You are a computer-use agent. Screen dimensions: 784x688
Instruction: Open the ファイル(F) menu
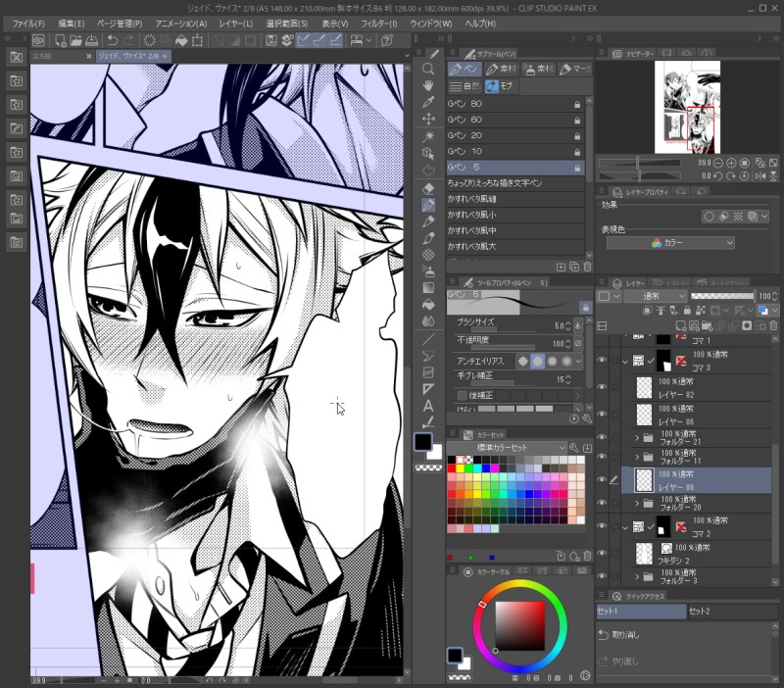tap(28, 24)
